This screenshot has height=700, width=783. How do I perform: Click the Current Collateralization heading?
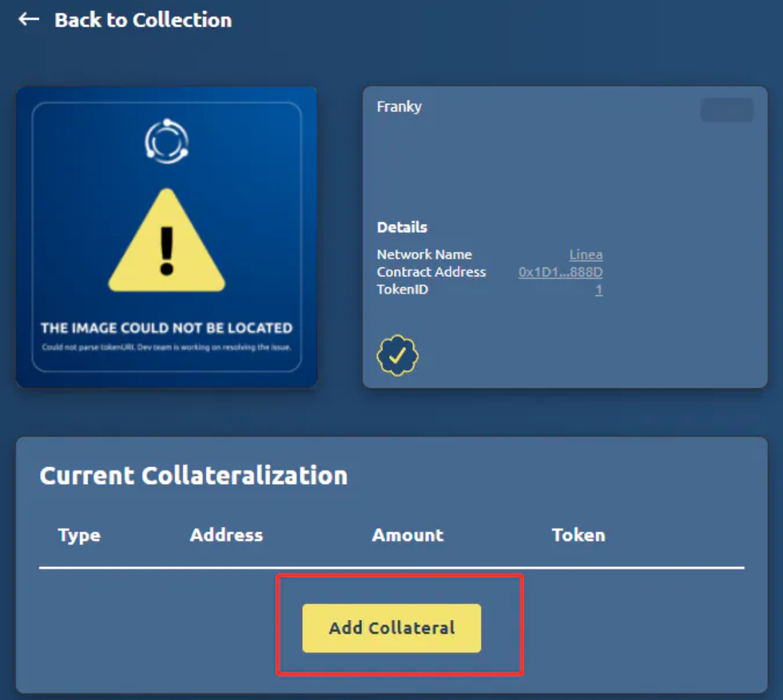pos(194,475)
